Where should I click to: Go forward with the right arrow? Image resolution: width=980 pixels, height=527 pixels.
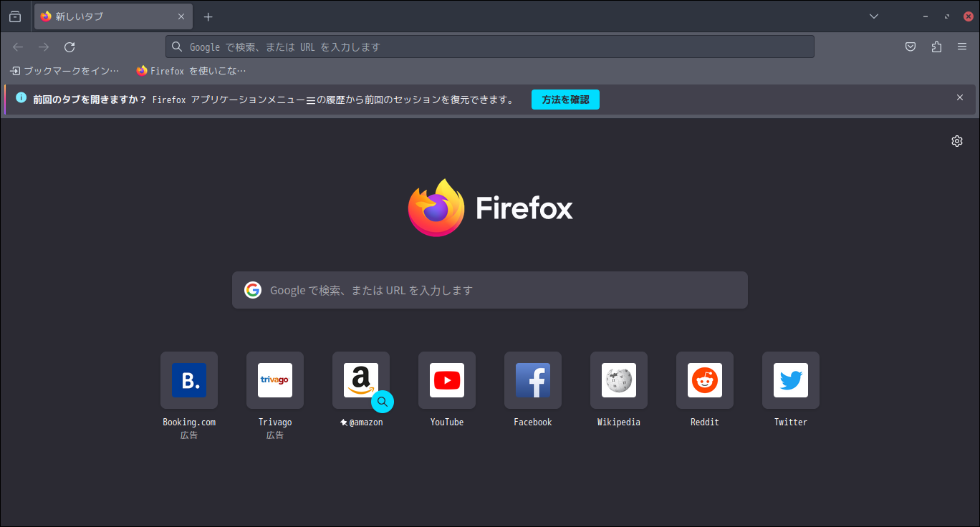tap(44, 47)
